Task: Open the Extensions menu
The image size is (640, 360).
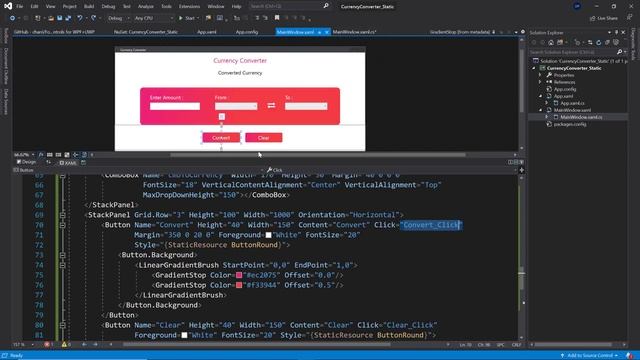Action: click(189, 7)
